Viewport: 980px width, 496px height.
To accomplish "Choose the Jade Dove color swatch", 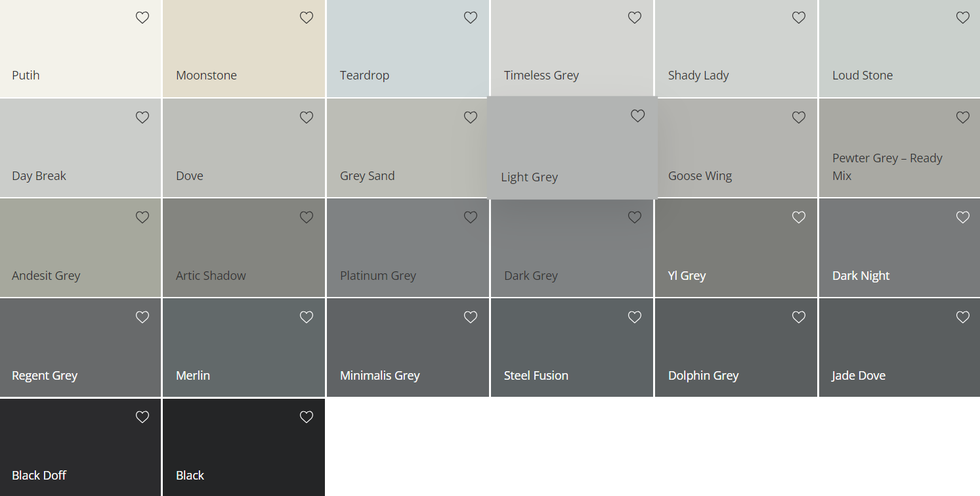I will point(899,348).
